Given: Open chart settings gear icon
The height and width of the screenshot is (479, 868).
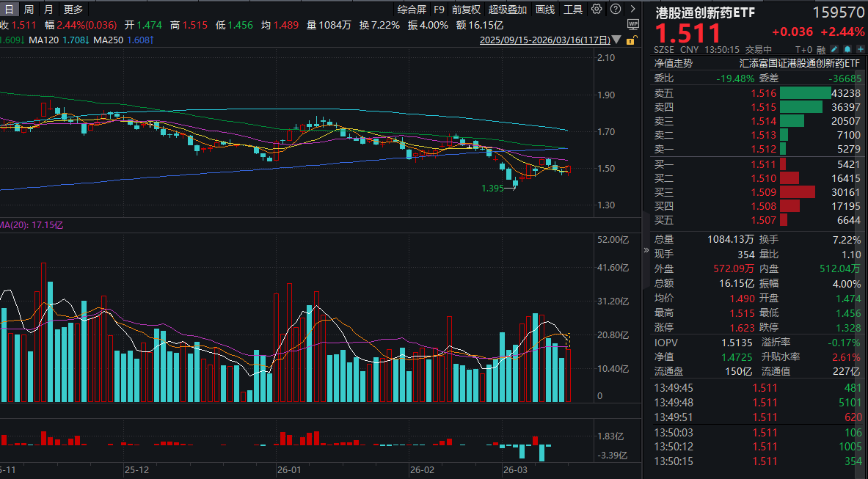Looking at the screenshot, I should 596,10.
